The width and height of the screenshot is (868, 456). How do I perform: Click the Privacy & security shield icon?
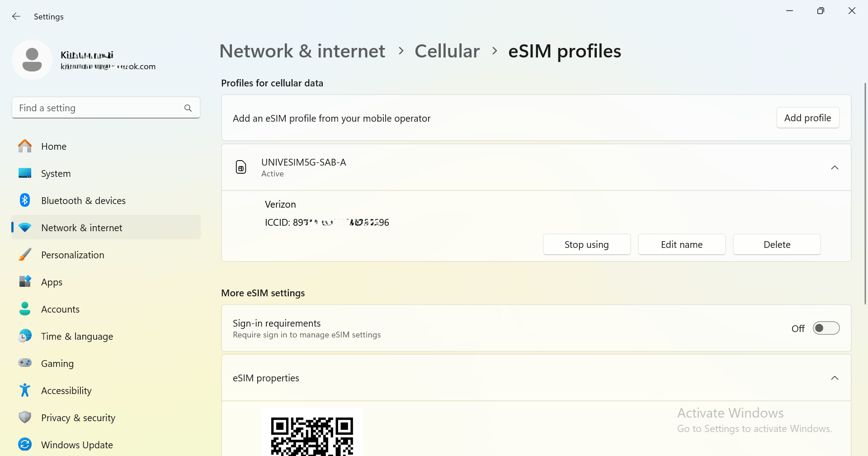[25, 418]
